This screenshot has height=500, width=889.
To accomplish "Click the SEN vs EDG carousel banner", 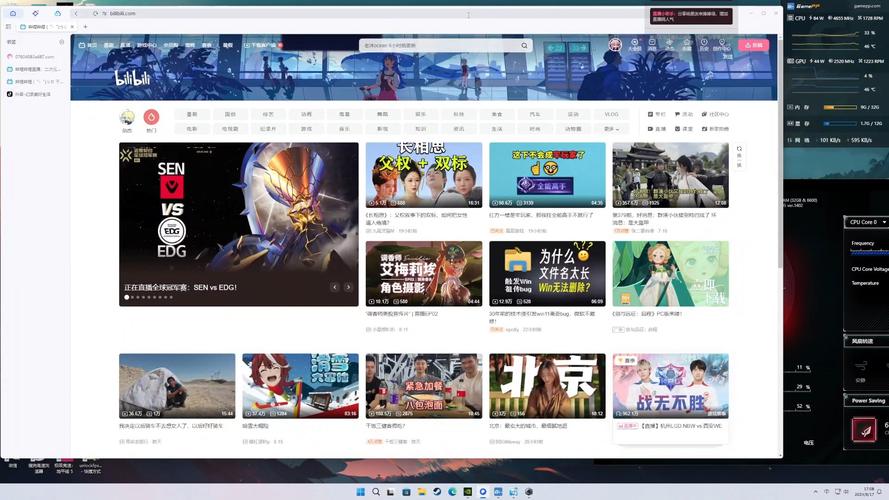I will click(239, 224).
